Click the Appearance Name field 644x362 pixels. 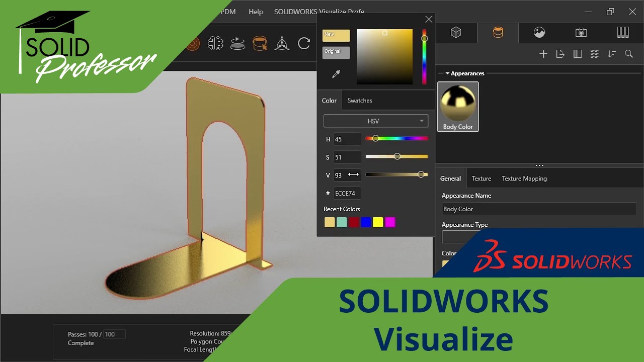coord(539,209)
